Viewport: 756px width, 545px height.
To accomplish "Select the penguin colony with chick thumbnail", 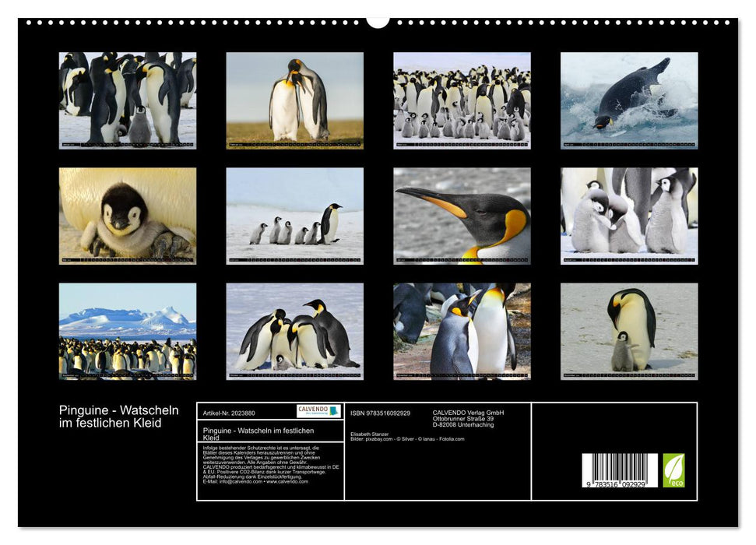I will tap(127, 103).
